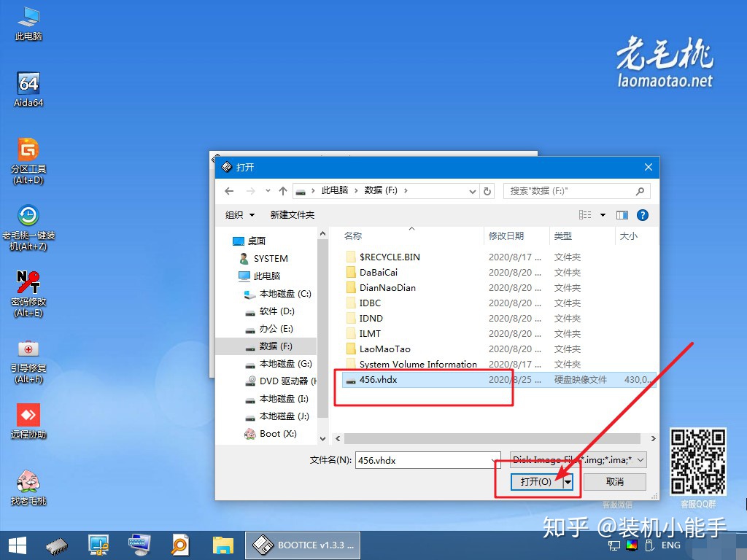Open the network tray icon
The image size is (747, 560).
[614, 545]
